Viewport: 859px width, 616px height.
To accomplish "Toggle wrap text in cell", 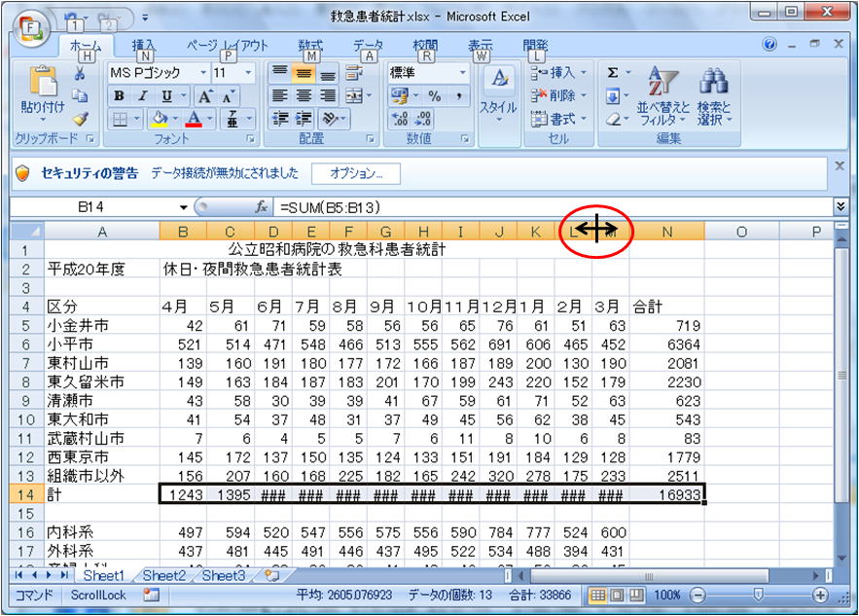I will pos(354,73).
